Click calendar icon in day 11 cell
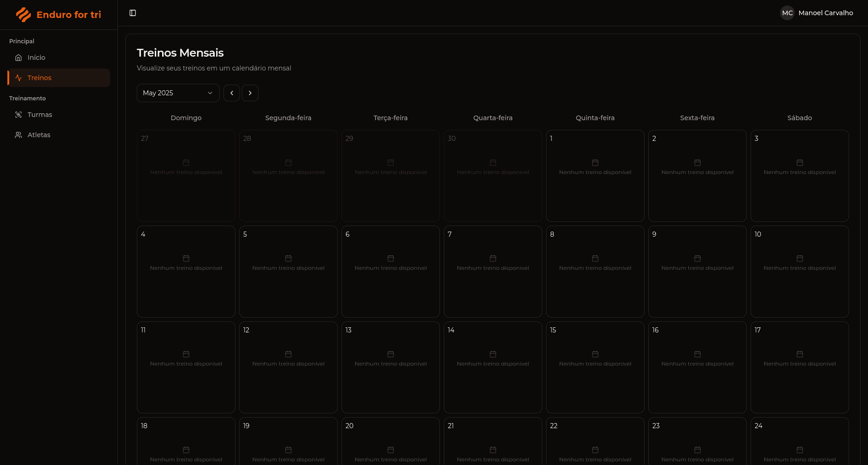 (x=186, y=354)
